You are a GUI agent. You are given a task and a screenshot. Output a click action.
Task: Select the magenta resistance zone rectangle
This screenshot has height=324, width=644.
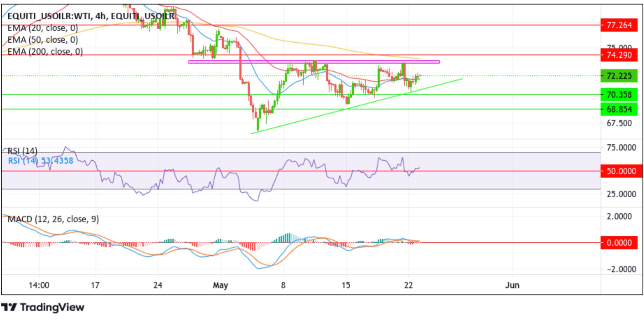[x=314, y=62]
